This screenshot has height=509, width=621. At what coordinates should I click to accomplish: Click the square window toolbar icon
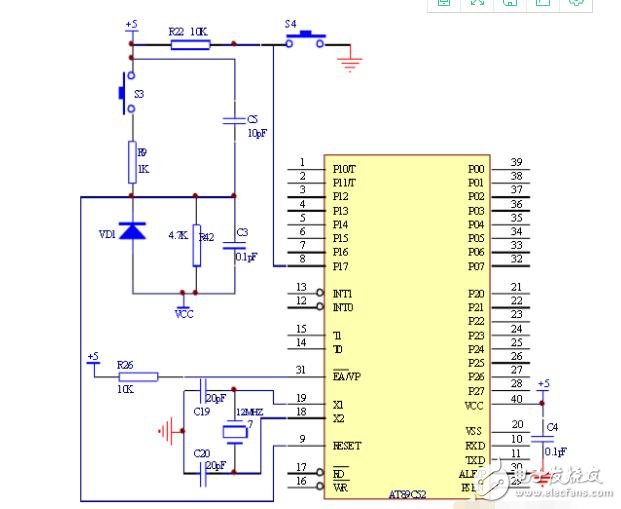click(543, 3)
